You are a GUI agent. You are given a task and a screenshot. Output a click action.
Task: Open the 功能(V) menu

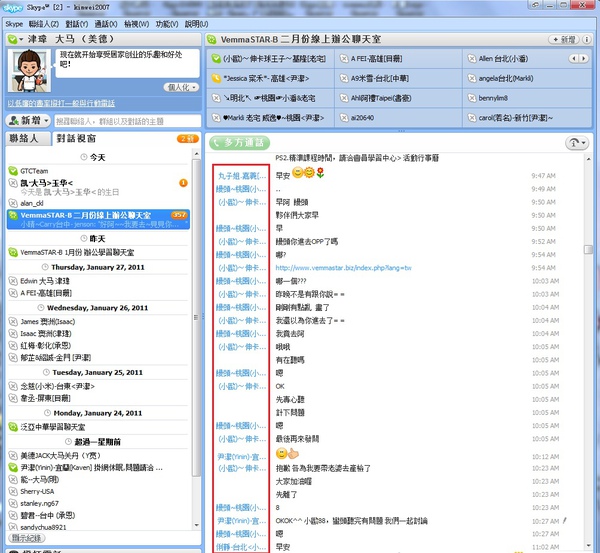(x=167, y=24)
